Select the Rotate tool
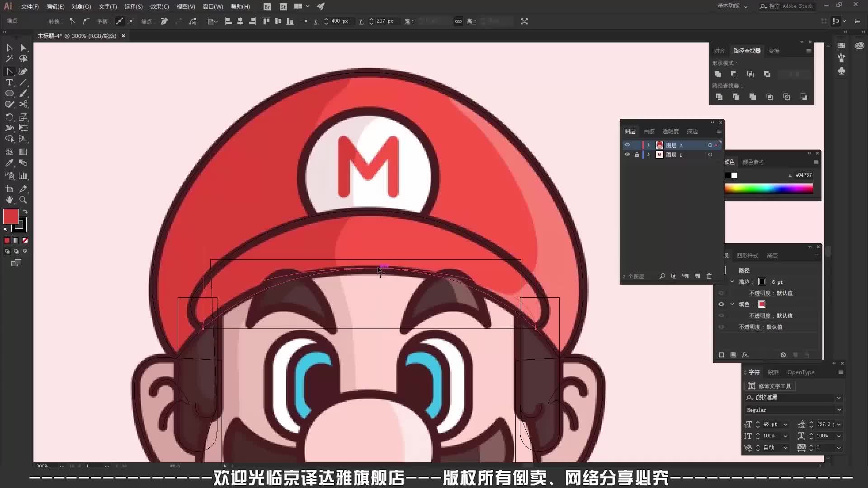This screenshot has width=868, height=488. click(9, 117)
